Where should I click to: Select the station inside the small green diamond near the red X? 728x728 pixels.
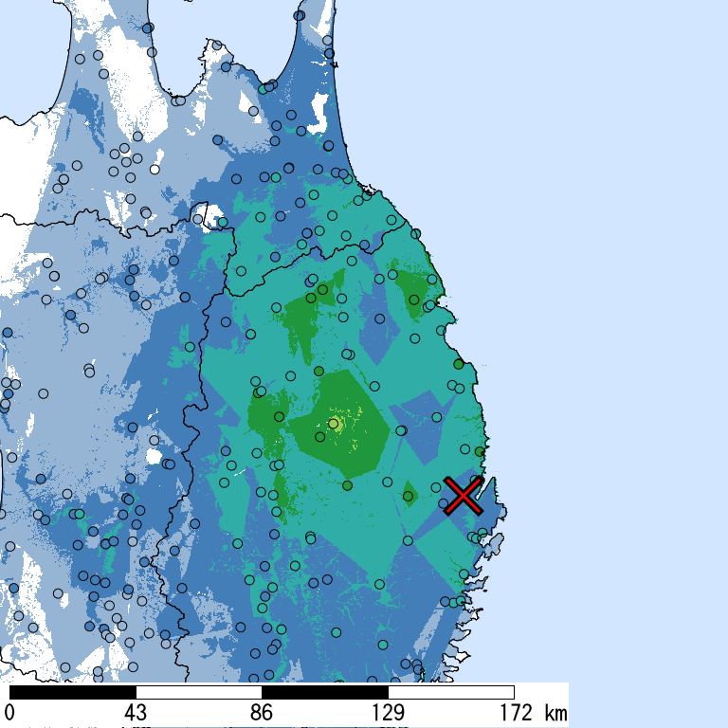coord(409,496)
